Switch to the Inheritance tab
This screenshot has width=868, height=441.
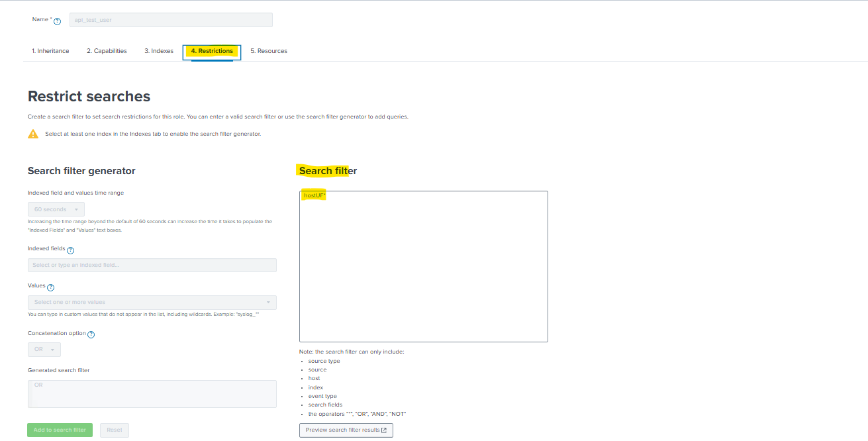(x=50, y=50)
